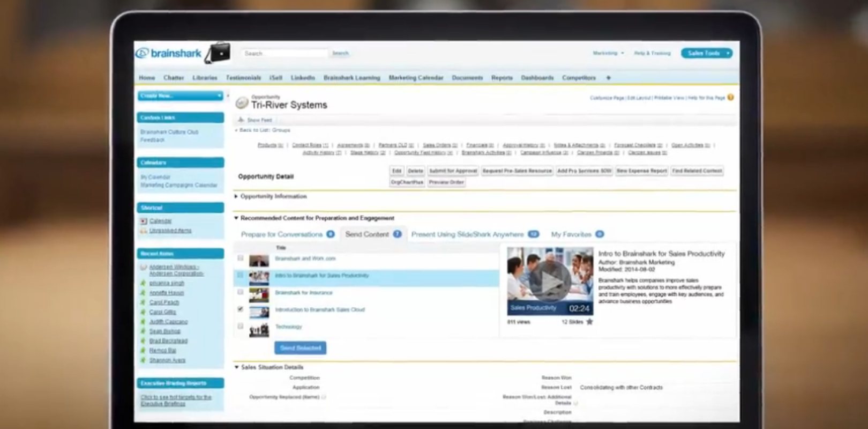Viewport: 868px width, 429px height.
Task: Switch to Present Using SlideShark Anywhere tab
Action: [475, 234]
